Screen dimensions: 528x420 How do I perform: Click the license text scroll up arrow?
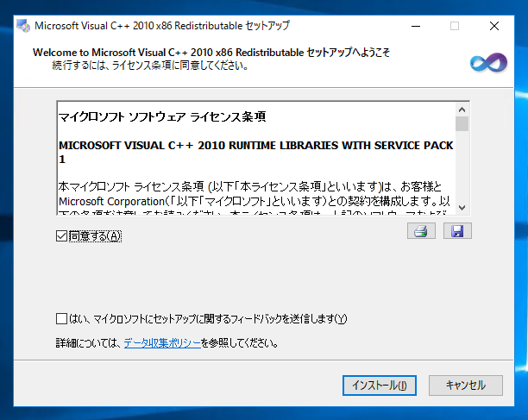462,110
